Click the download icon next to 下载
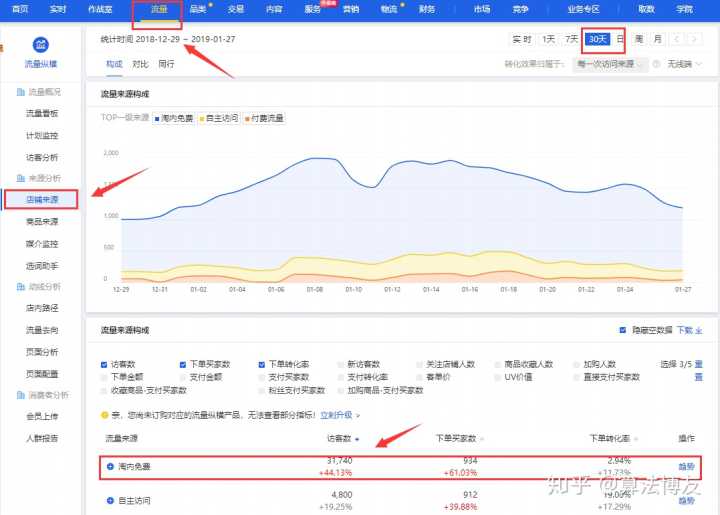This screenshot has width=720, height=515. tap(698, 329)
